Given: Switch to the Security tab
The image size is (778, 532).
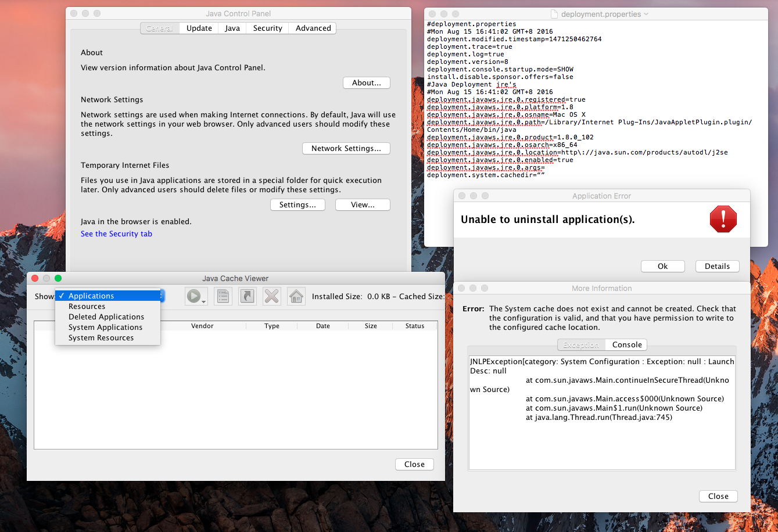Looking at the screenshot, I should [267, 28].
